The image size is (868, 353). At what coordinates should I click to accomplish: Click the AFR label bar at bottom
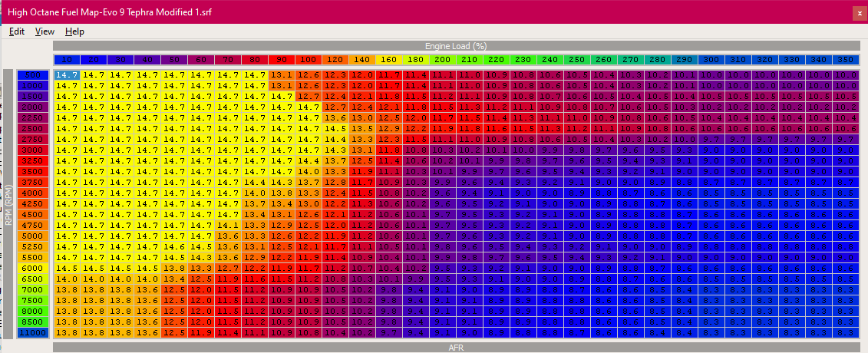click(x=456, y=348)
